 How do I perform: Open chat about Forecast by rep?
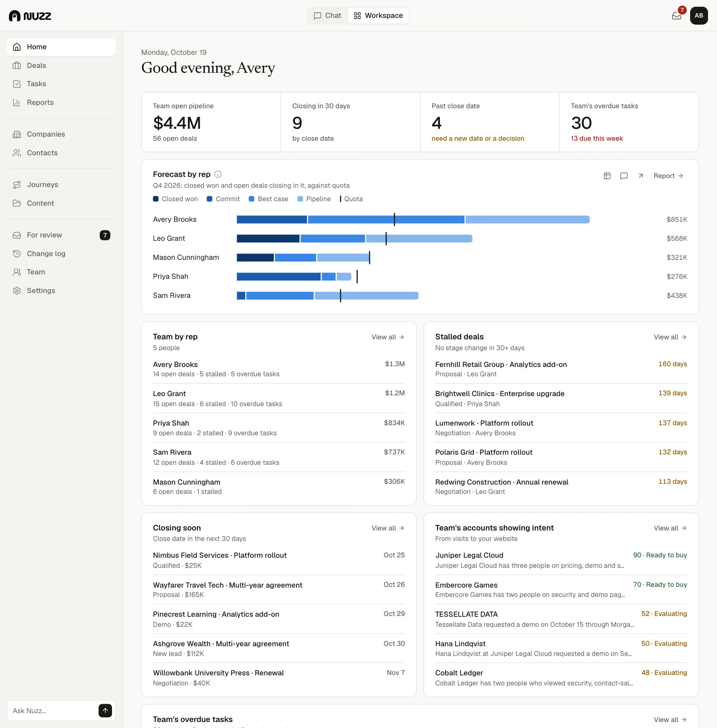624,176
